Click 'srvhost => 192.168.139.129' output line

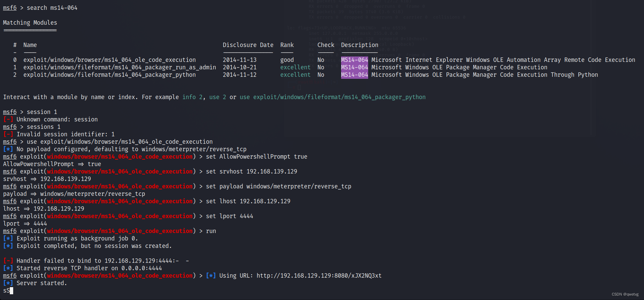(47, 179)
